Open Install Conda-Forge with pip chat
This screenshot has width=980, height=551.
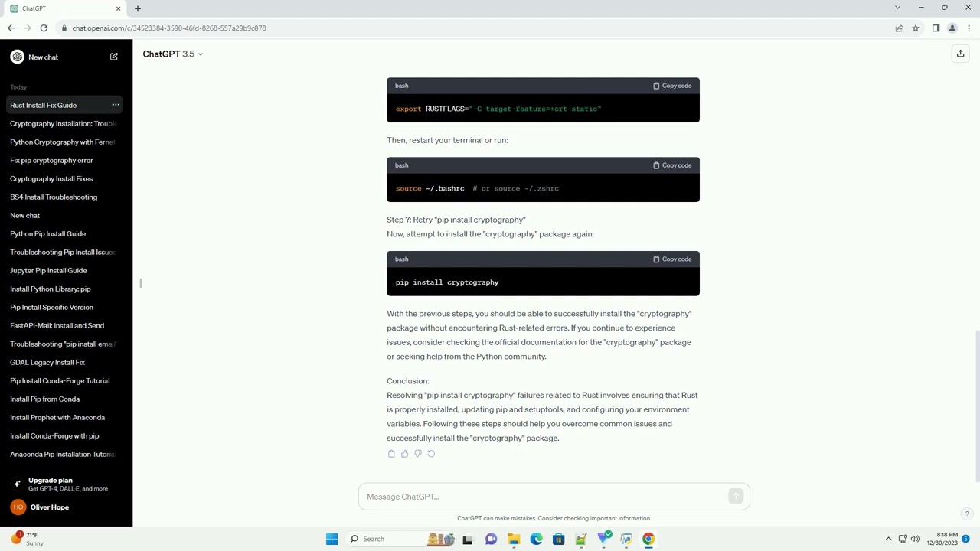point(64,435)
